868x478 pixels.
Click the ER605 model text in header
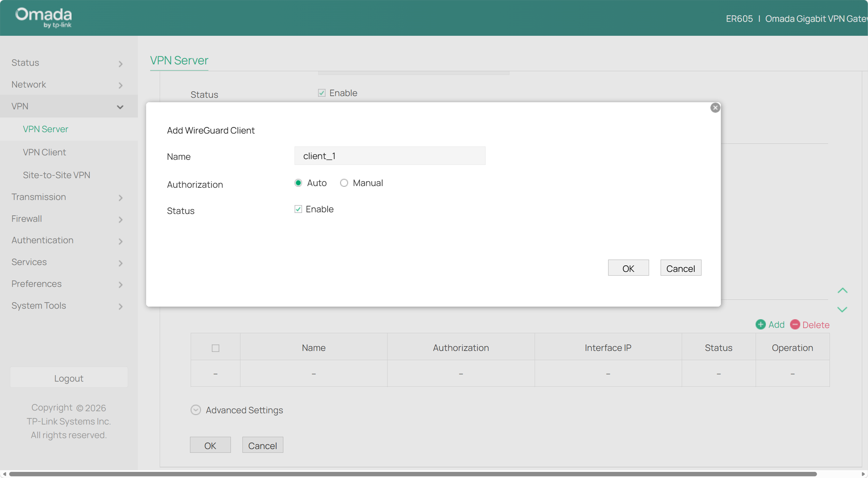pyautogui.click(x=739, y=19)
